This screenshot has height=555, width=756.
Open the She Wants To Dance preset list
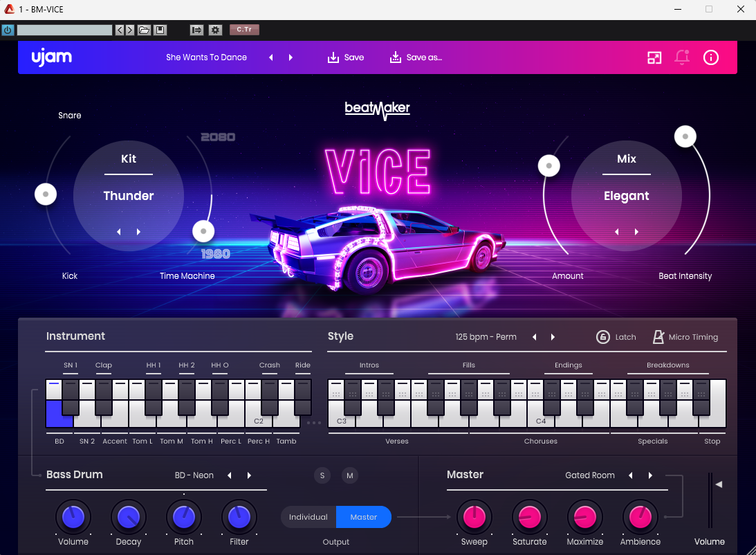(206, 57)
